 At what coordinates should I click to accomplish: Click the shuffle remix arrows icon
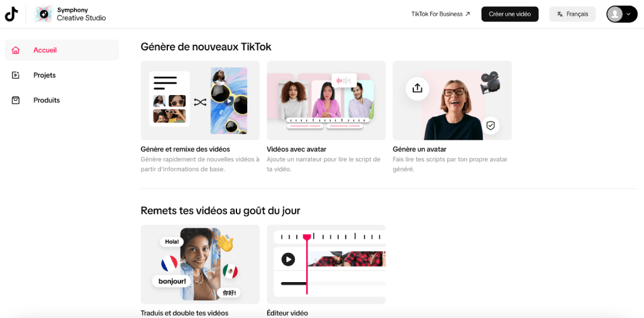coord(199,102)
